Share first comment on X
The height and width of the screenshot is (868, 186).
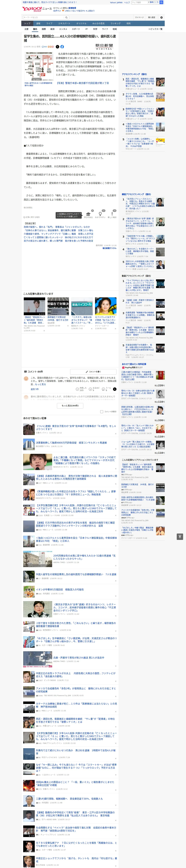(114, 389)
